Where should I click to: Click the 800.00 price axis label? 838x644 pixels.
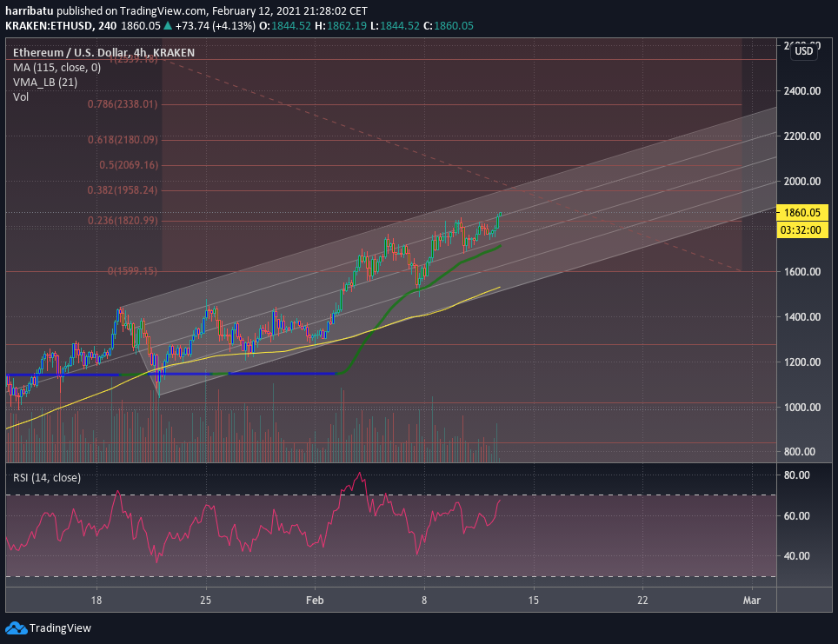pos(800,452)
